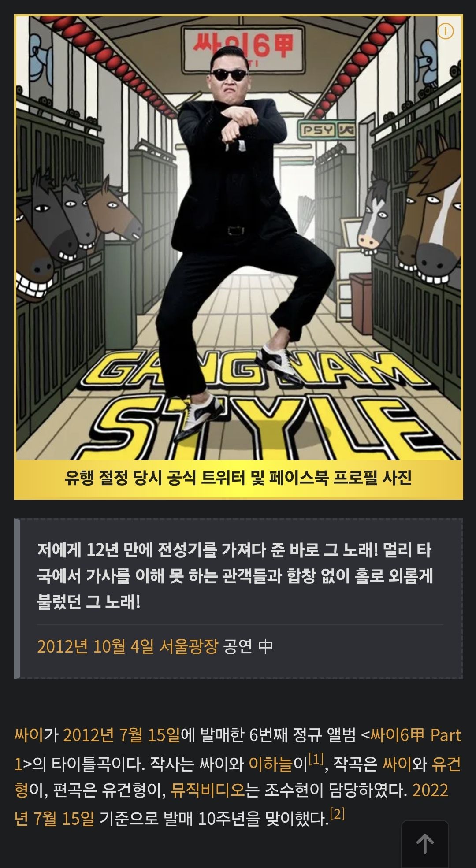Open the 뮤직비디오 link
Image resolution: width=476 pixels, height=868 pixels.
(x=208, y=790)
